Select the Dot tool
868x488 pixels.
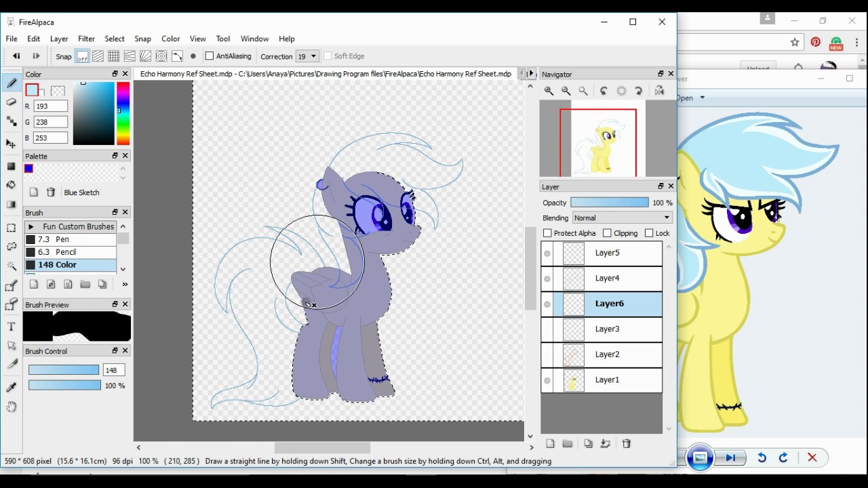click(x=12, y=121)
